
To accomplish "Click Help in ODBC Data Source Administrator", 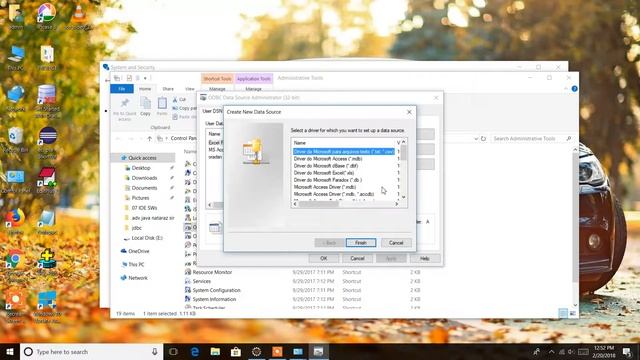I will [x=425, y=258].
